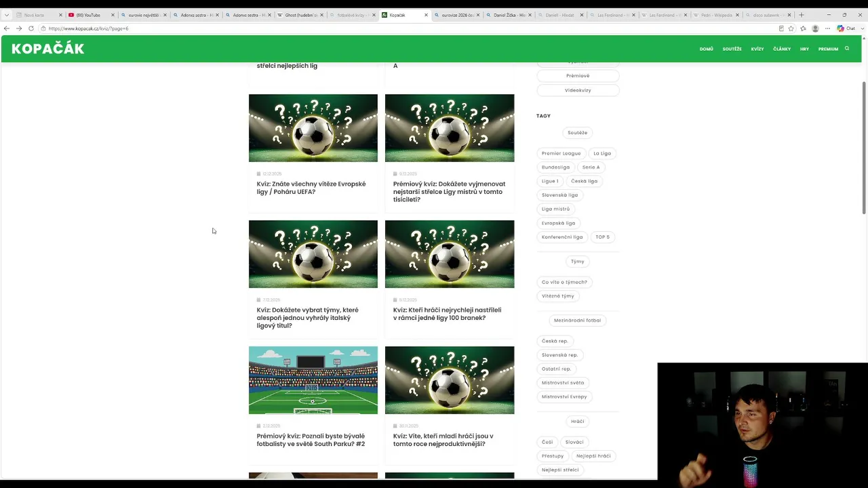This screenshot has height=488, width=868.
Task: Open browser settings three-dots menu
Action: pos(827,28)
